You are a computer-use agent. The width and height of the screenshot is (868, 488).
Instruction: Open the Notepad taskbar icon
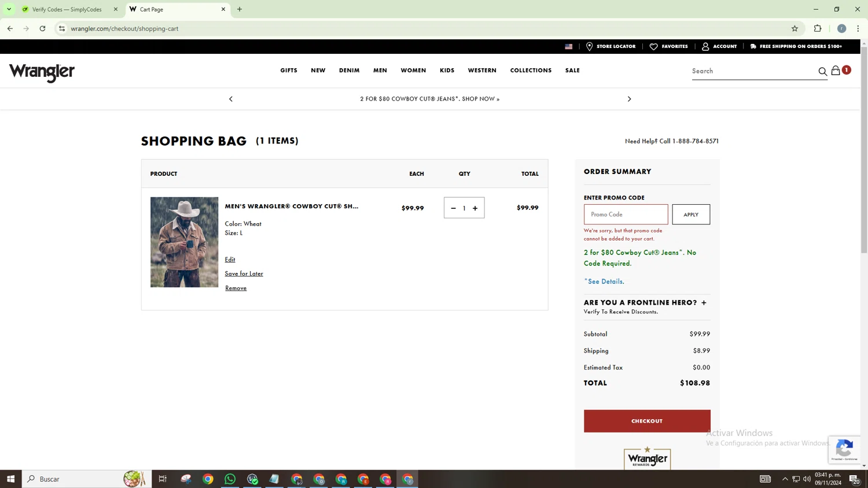click(274, 479)
